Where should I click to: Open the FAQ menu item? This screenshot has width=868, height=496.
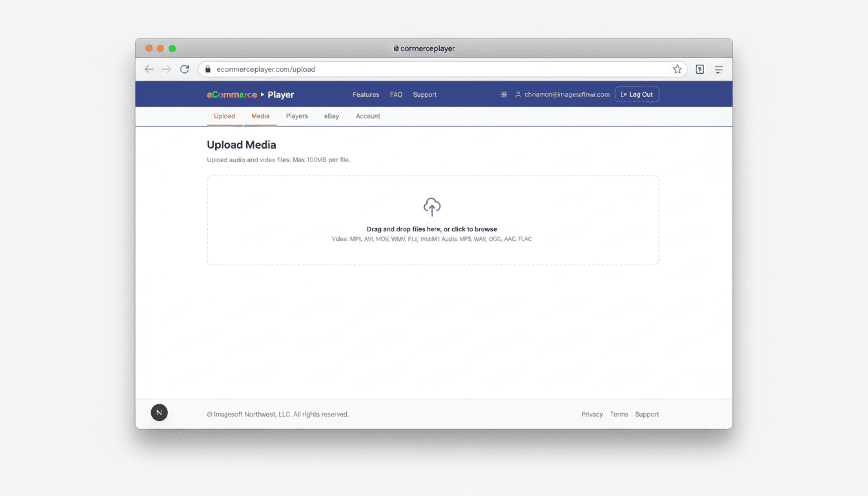(x=396, y=94)
